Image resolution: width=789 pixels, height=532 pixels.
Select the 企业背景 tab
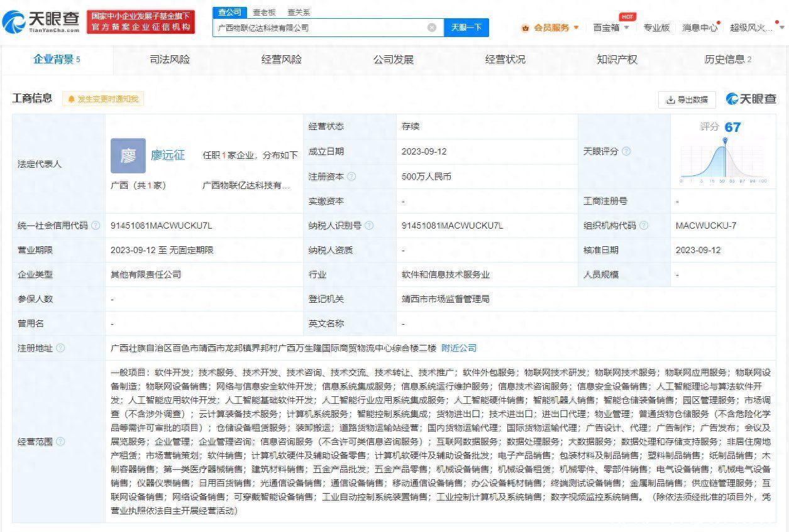coord(57,60)
